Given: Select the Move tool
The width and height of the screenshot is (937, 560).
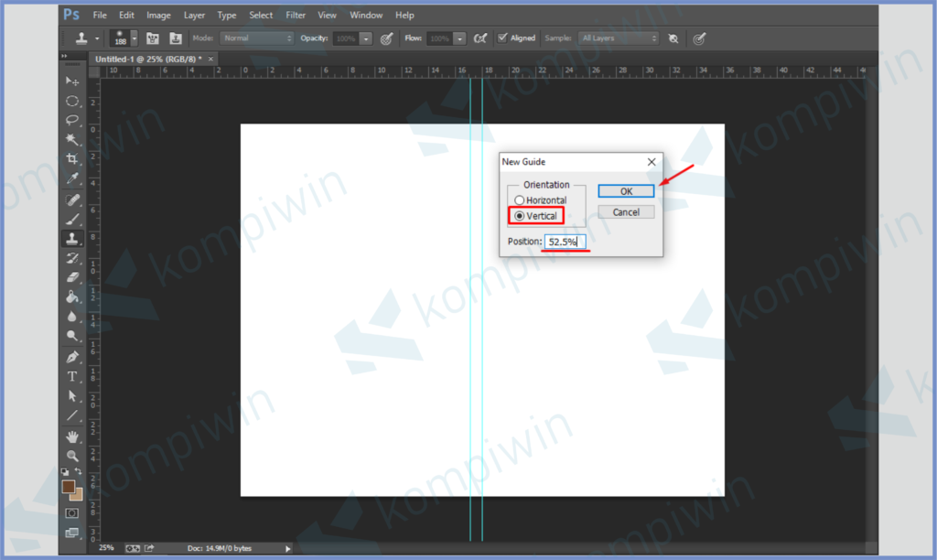Looking at the screenshot, I should click(72, 81).
